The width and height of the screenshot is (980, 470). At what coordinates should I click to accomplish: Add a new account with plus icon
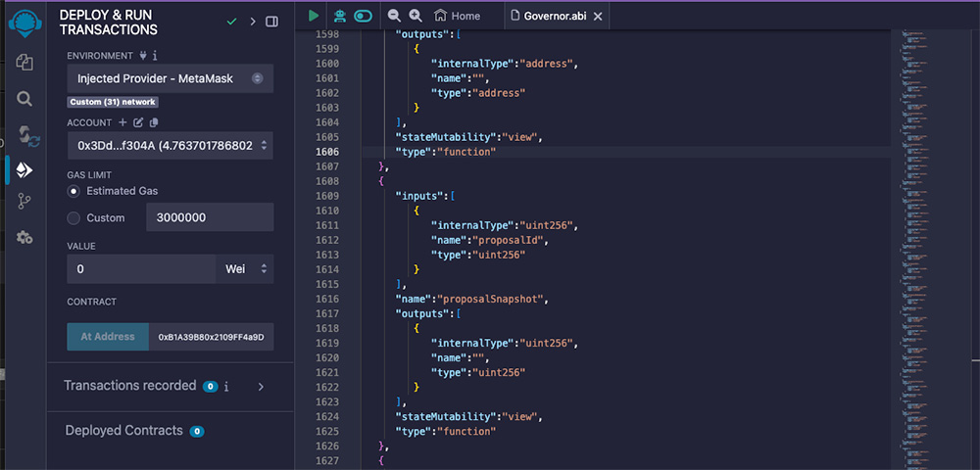click(x=122, y=122)
